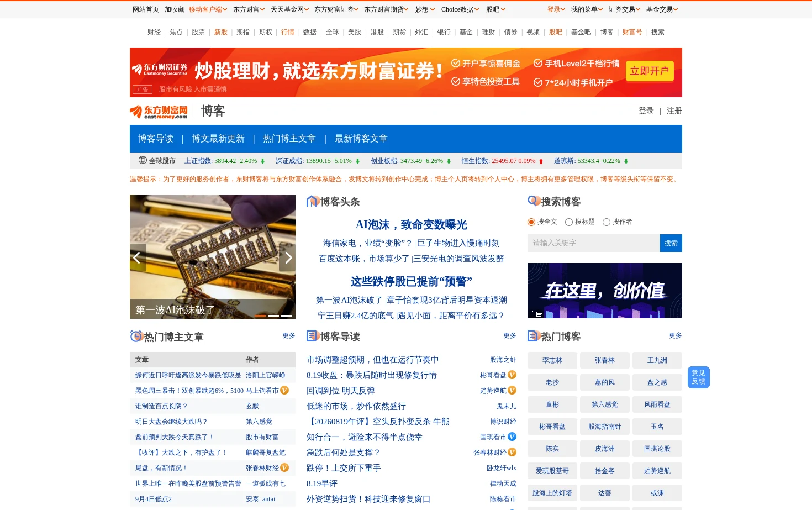Switch to the 博客导读 blue tab
812x510 pixels.
(156, 139)
